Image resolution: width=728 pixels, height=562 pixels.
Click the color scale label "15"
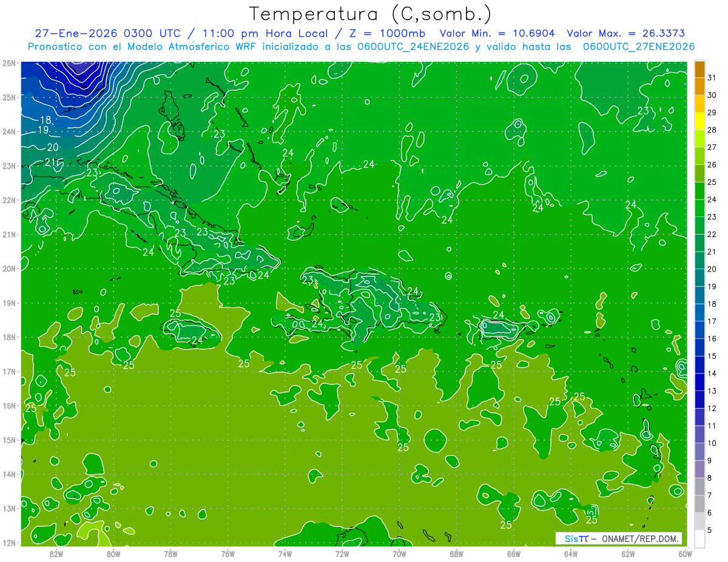tap(712, 356)
